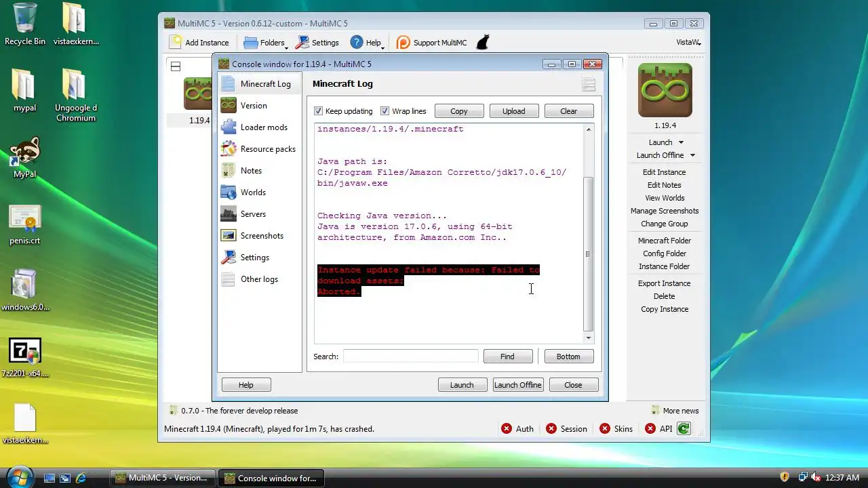
Task: Expand the Launch Offline dropdown in side panel
Action: tap(692, 155)
